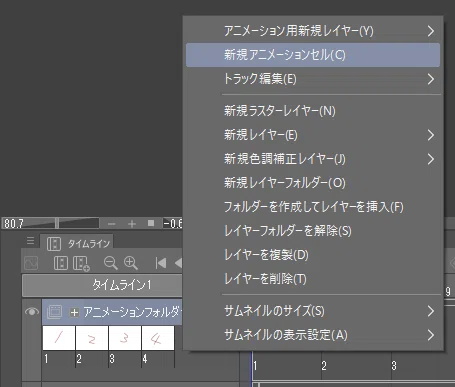
Task: Select 新規アニメーションセル(C) menu item
Action: click(313, 55)
